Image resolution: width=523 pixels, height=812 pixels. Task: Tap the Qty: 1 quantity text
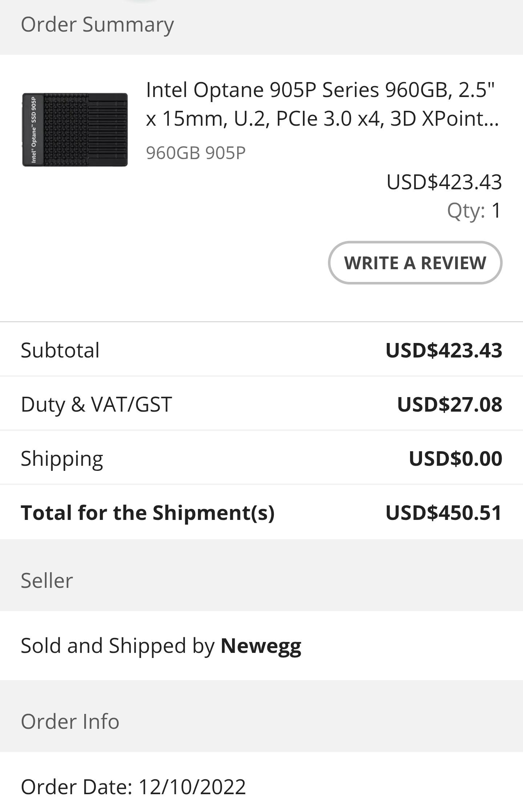[x=474, y=211]
